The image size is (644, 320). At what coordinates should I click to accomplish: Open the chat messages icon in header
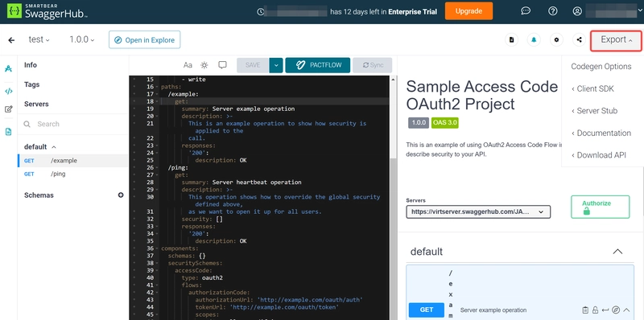[x=526, y=11]
